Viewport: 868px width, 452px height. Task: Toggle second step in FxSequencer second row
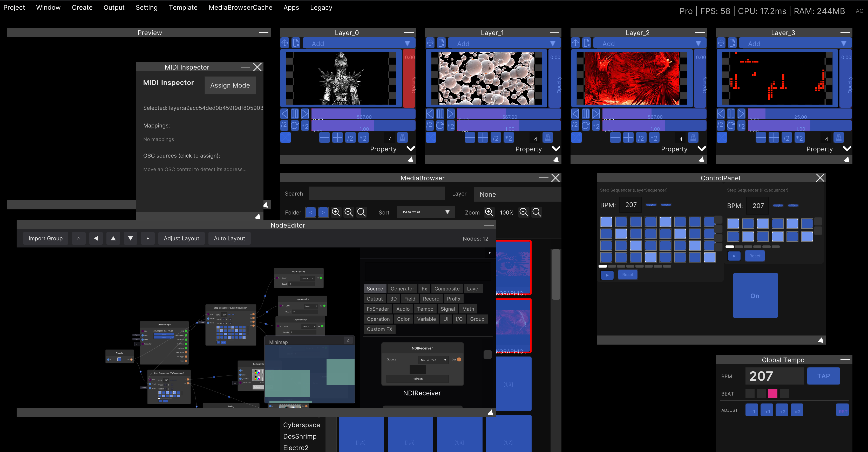(748, 236)
